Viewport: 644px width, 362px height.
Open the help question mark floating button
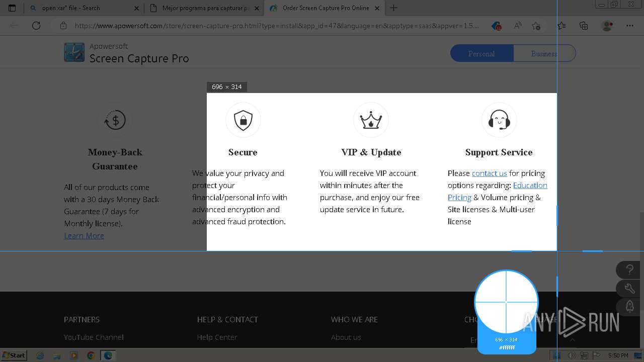(629, 270)
